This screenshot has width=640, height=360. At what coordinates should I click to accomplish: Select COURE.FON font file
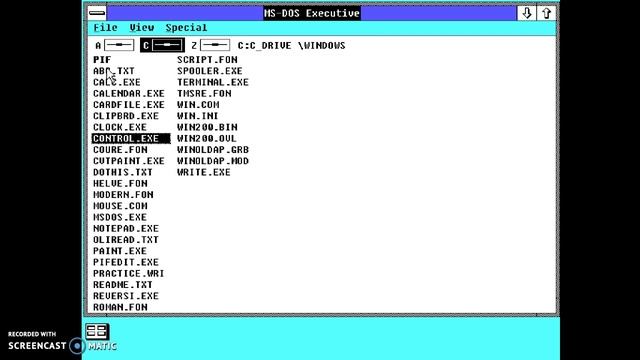(x=120, y=150)
